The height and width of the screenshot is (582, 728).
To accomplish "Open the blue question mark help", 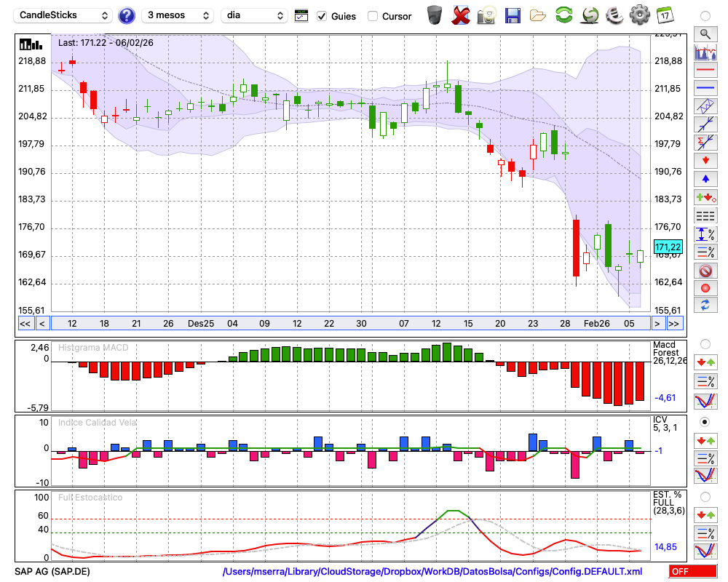I will tap(127, 16).
